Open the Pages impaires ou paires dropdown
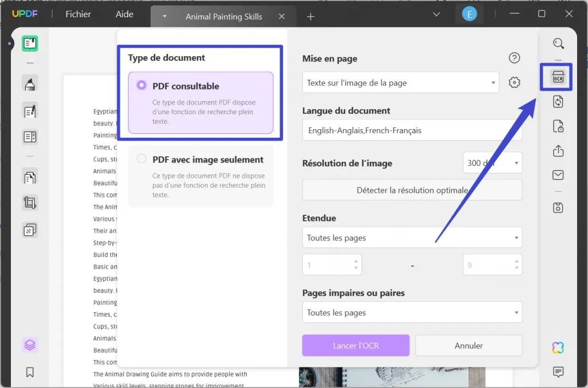Screen dimensions: 588x388 point(412,312)
